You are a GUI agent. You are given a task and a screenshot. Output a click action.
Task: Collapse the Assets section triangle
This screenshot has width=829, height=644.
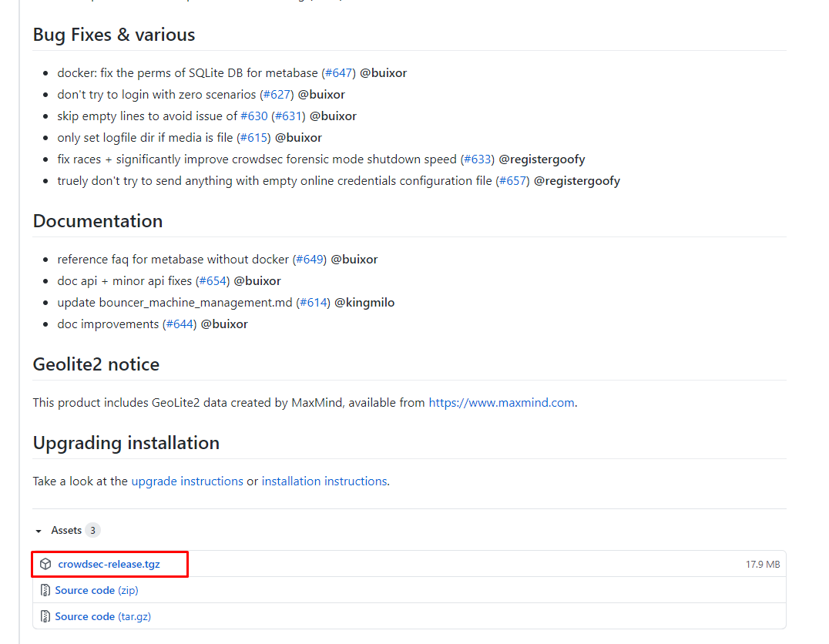click(39, 531)
